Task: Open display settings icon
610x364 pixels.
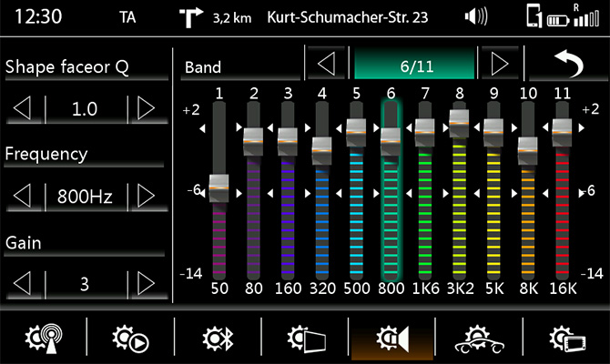Action: pos(305,340)
